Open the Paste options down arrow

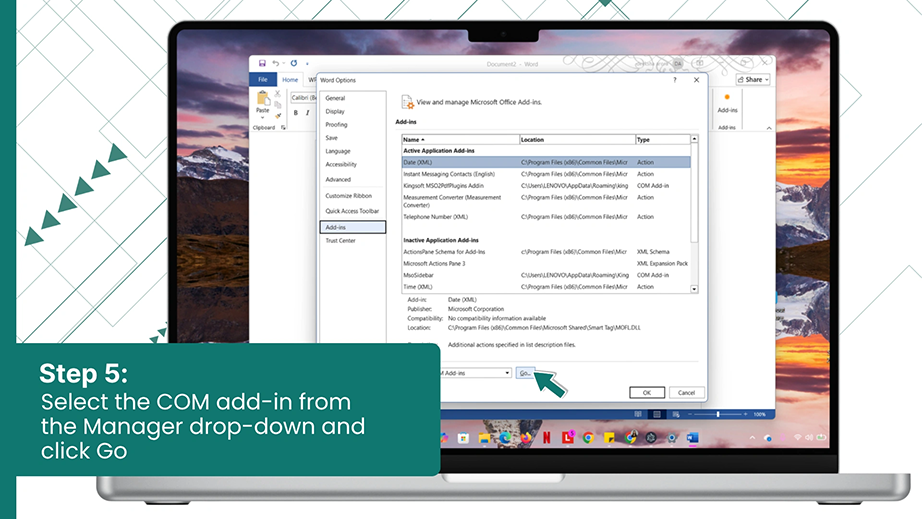(x=262, y=117)
